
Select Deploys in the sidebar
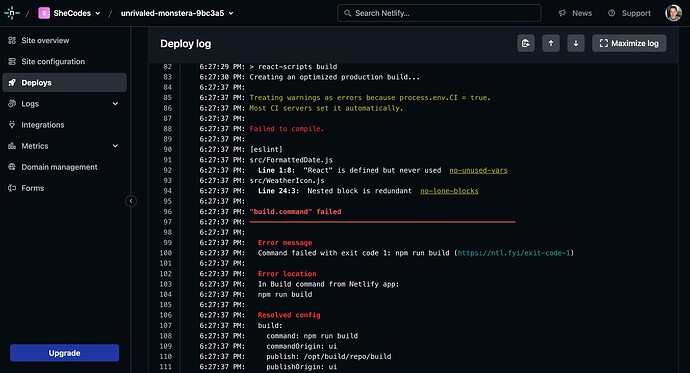click(64, 83)
